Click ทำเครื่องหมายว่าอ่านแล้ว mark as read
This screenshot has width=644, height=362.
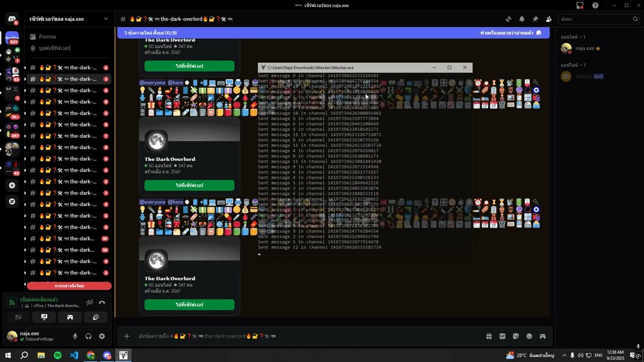point(510,33)
